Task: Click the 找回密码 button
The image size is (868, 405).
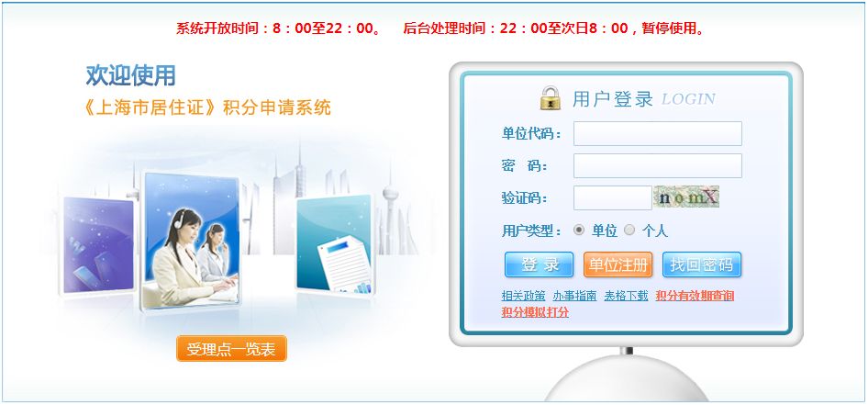Action: pyautogui.click(x=702, y=264)
